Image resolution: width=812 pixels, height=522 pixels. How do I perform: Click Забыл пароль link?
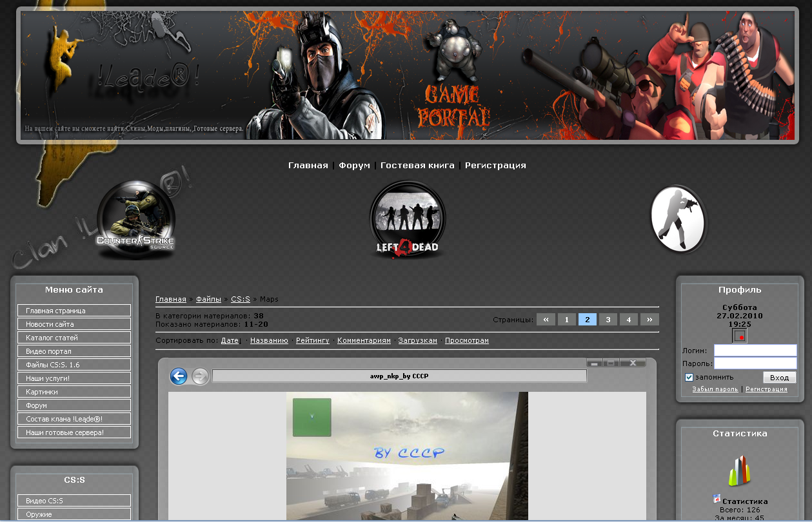715,389
